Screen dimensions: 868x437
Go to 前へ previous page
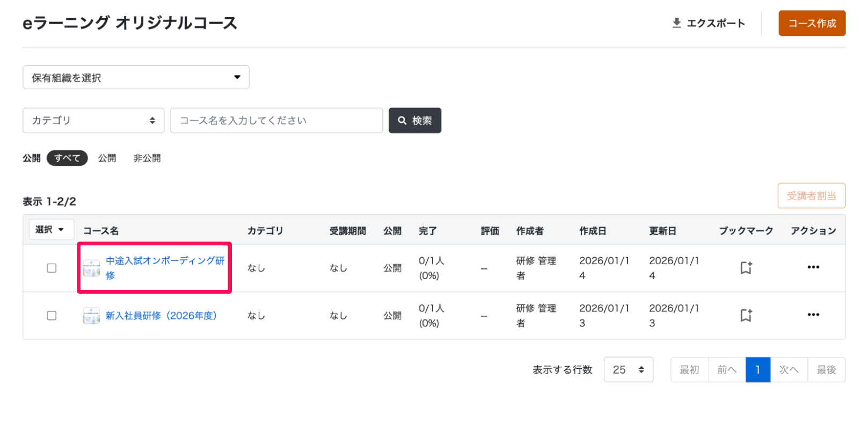[x=727, y=369]
